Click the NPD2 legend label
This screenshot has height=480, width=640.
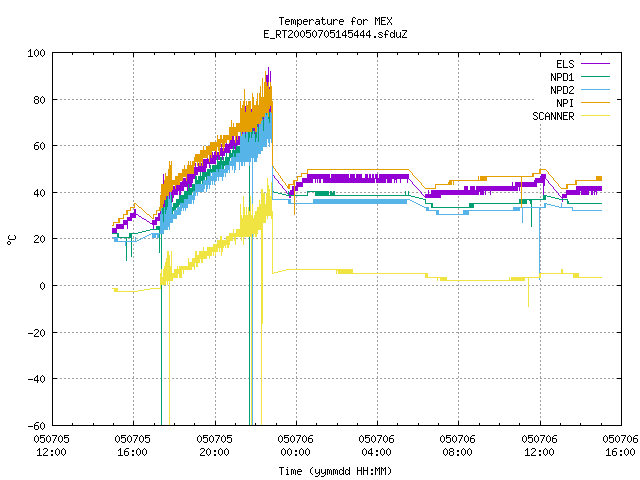pos(562,90)
